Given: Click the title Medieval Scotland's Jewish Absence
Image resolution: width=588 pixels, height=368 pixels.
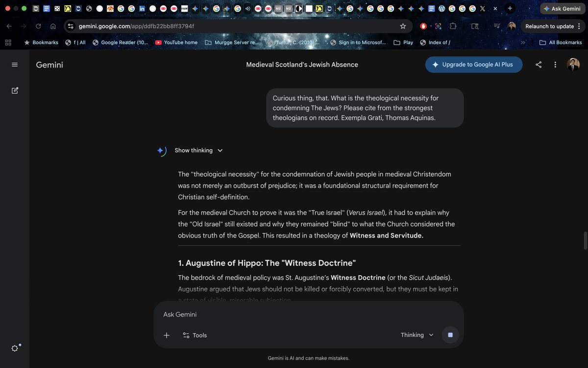Looking at the screenshot, I should pyautogui.click(x=302, y=65).
